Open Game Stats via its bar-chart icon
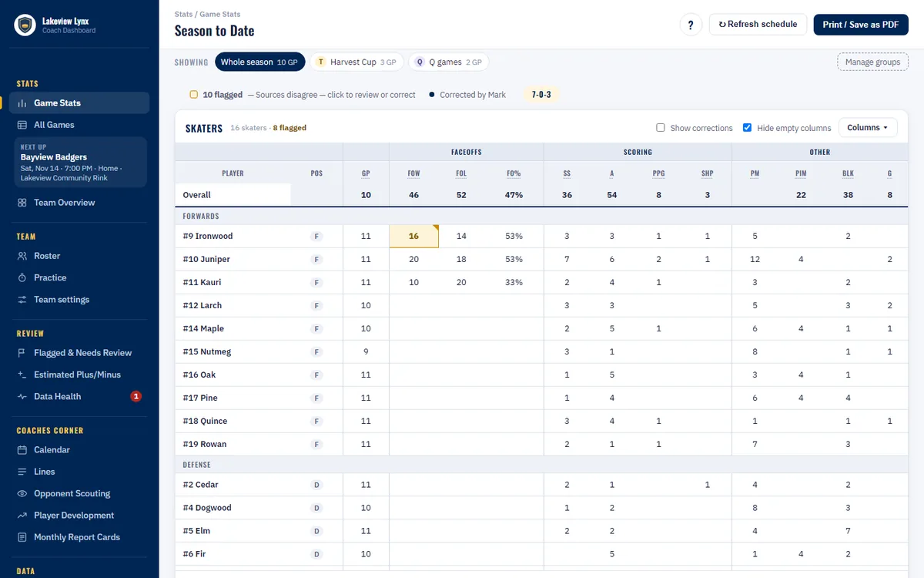924x578 pixels. click(x=22, y=103)
